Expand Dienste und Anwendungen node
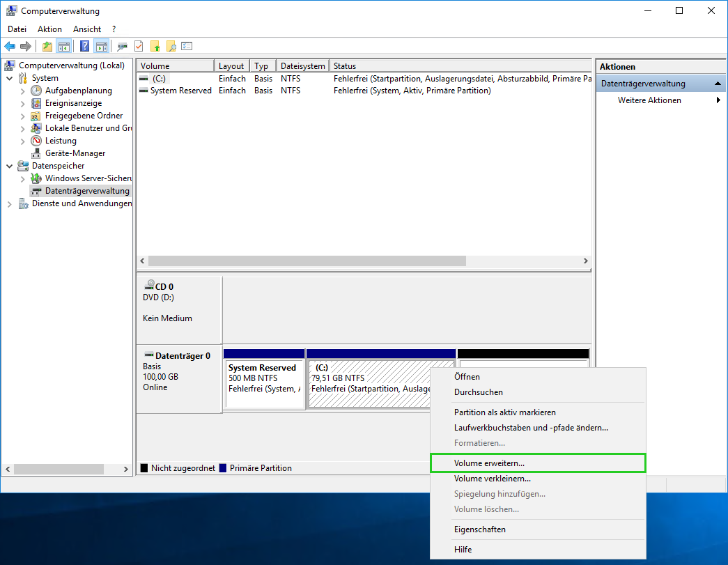Screen dimensions: 728x565 point(10,203)
